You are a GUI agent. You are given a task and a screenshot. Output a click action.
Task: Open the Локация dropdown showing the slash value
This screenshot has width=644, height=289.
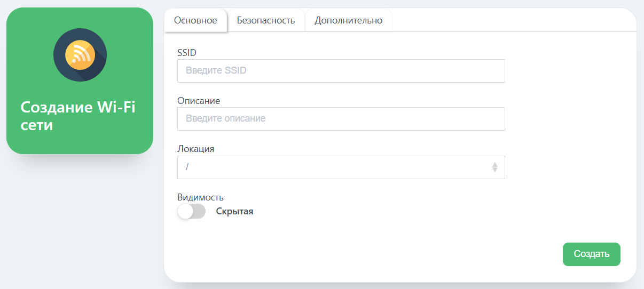coord(341,167)
